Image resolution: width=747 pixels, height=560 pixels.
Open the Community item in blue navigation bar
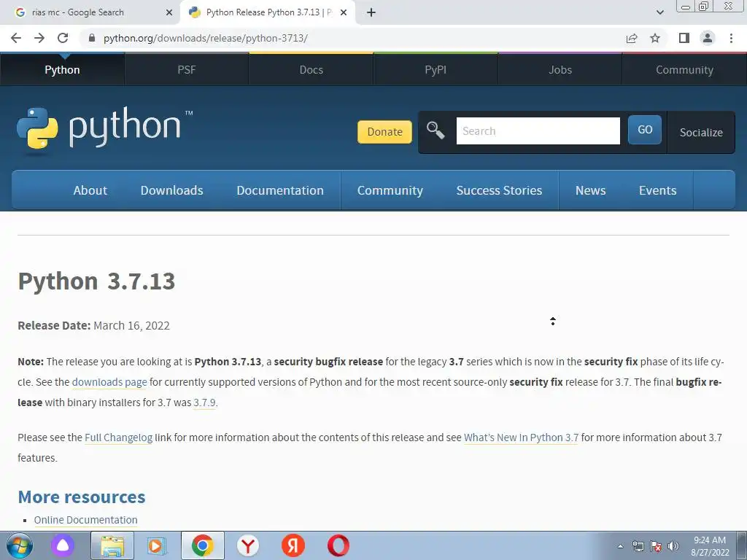click(390, 190)
